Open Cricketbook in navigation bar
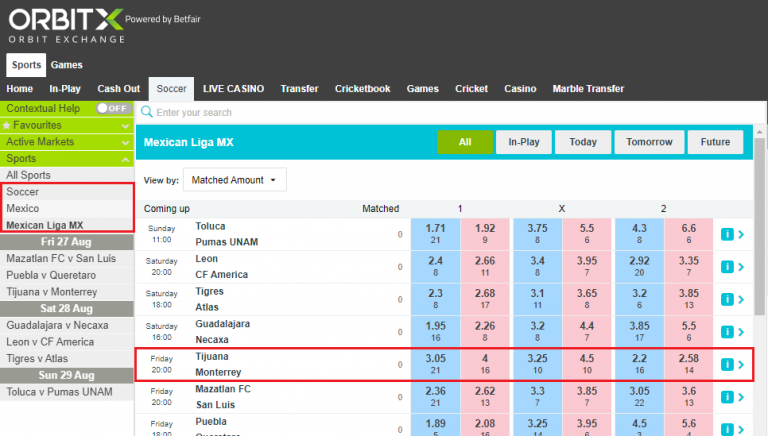Image resolution: width=768 pixels, height=436 pixels. (362, 89)
